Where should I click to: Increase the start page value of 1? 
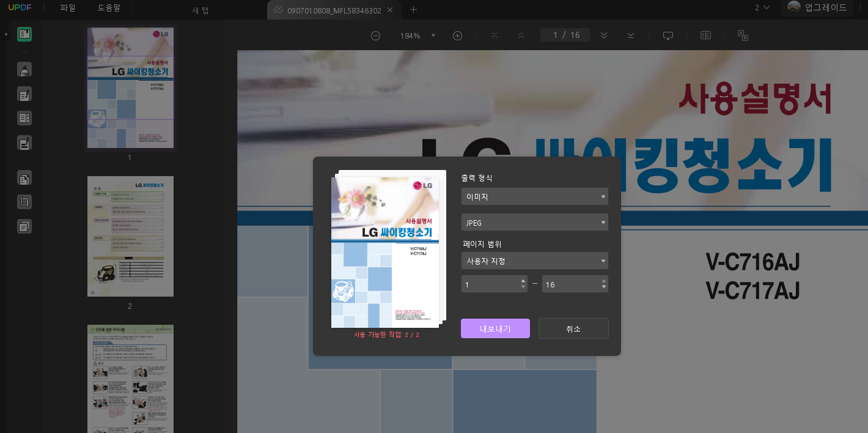tap(523, 281)
